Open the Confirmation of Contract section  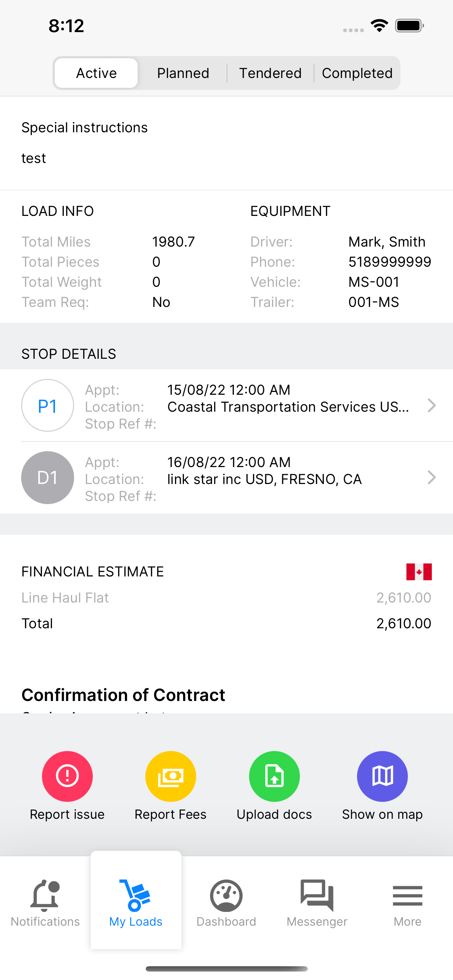pos(123,695)
